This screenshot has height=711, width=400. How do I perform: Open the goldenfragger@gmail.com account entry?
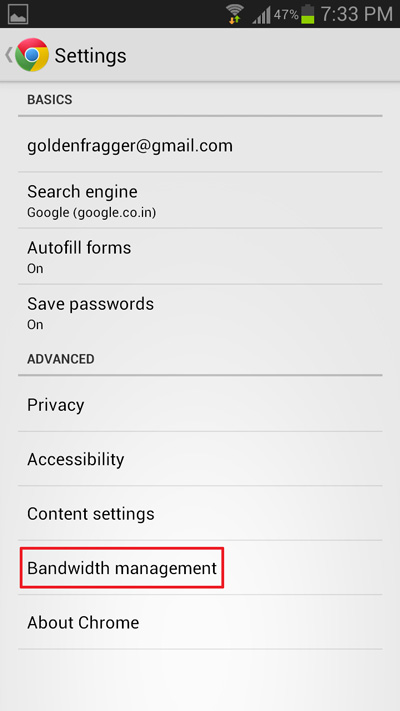point(200,145)
